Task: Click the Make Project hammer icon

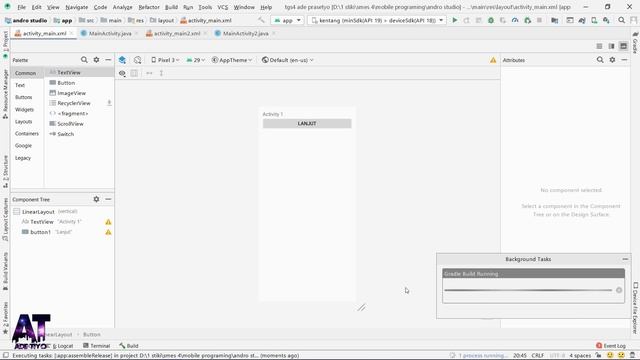Action: 261,20
